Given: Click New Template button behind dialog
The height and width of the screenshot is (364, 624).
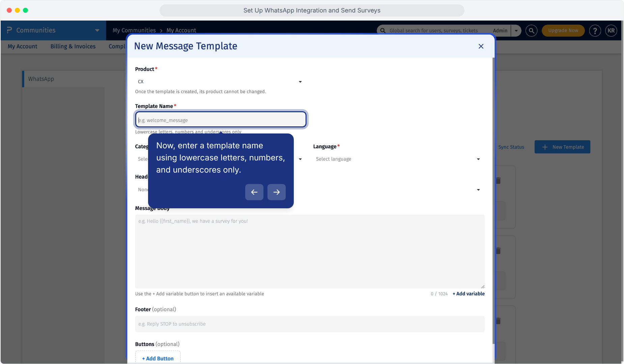Looking at the screenshot, I should (562, 147).
